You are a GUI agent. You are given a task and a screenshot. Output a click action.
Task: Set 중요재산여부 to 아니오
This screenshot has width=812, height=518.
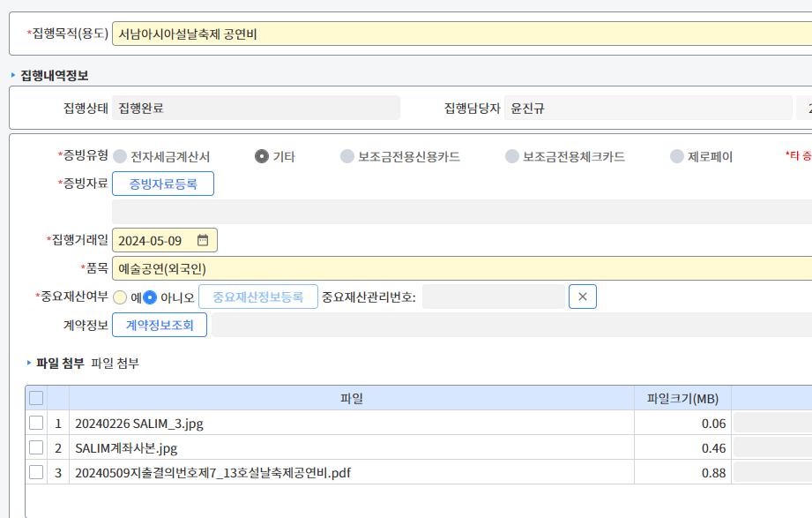150,297
